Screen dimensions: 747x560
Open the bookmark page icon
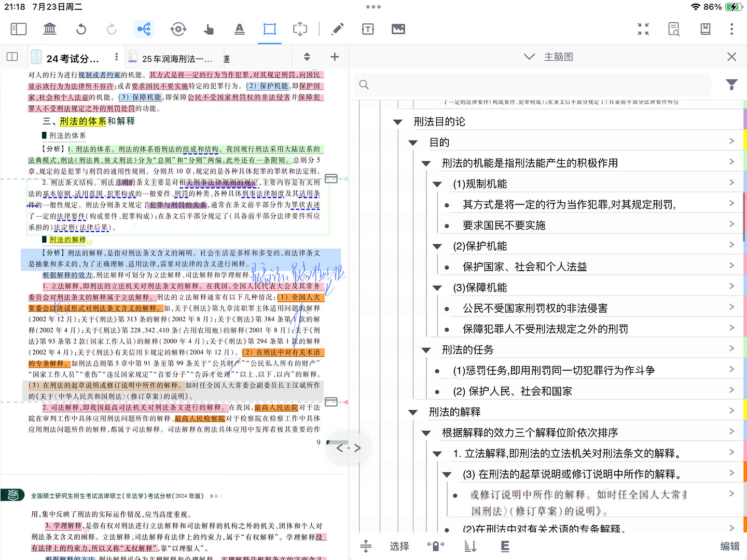[x=706, y=29]
